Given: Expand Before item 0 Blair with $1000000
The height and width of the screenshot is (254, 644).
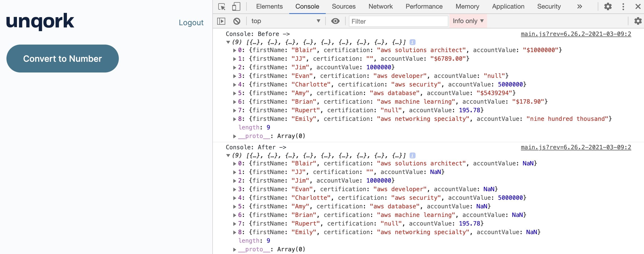Looking at the screenshot, I should 235,50.
